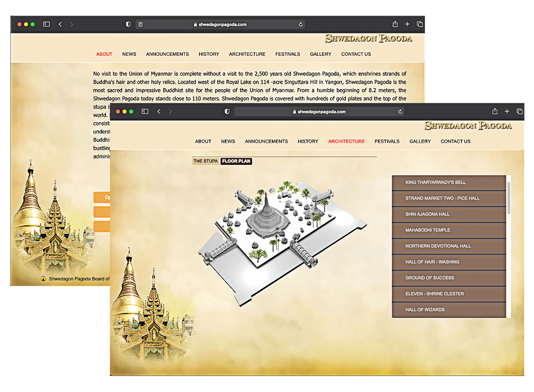
Task: Select Northern Devotional Hall entry
Action: (x=449, y=246)
